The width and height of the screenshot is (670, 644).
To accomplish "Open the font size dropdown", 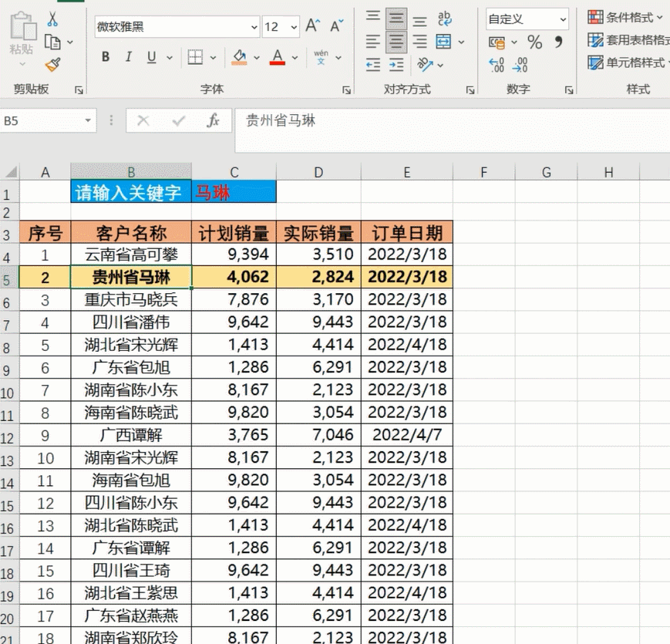I will tap(294, 27).
